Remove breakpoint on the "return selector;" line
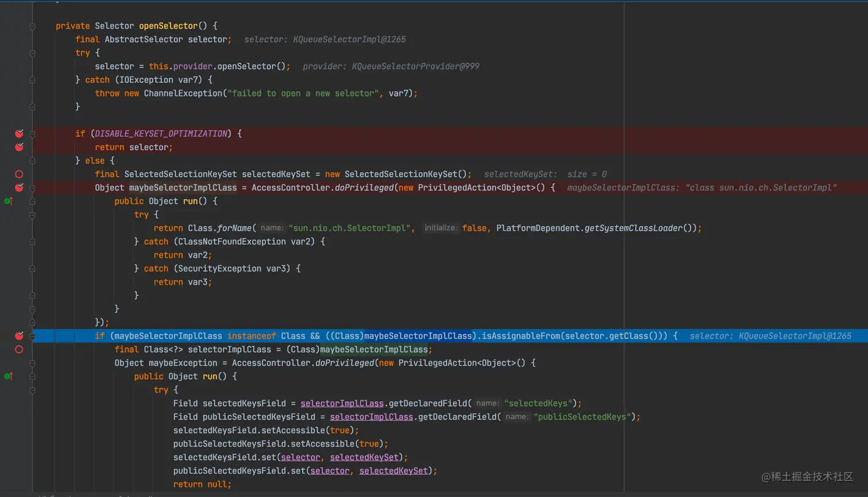868x497 pixels. (19, 147)
